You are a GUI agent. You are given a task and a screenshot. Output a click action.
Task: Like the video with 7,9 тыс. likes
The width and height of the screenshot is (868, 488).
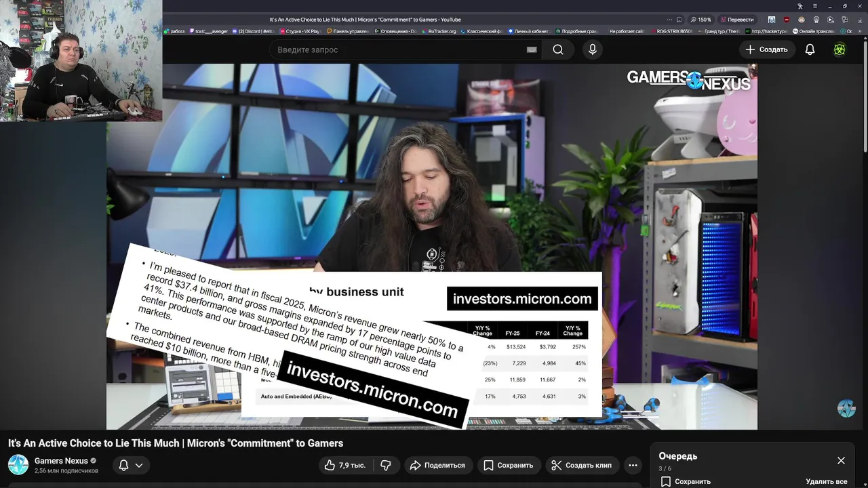click(x=345, y=465)
